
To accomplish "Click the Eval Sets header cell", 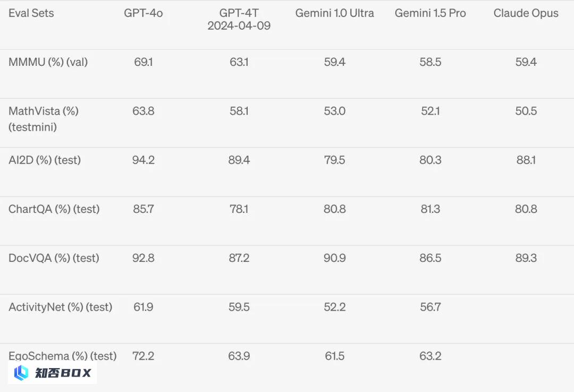I will coord(31,13).
